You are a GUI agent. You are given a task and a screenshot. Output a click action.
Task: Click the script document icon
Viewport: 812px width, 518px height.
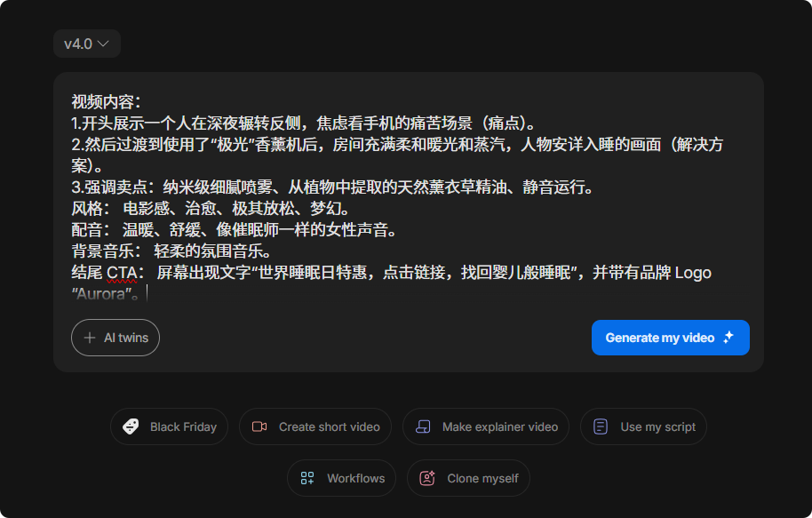pyautogui.click(x=601, y=426)
